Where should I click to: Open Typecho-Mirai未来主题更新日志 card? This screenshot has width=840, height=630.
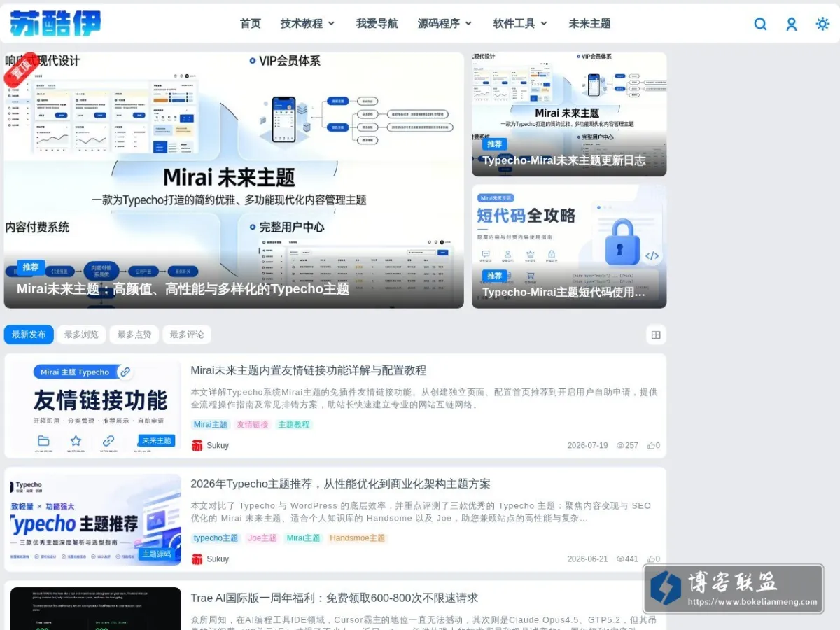569,114
